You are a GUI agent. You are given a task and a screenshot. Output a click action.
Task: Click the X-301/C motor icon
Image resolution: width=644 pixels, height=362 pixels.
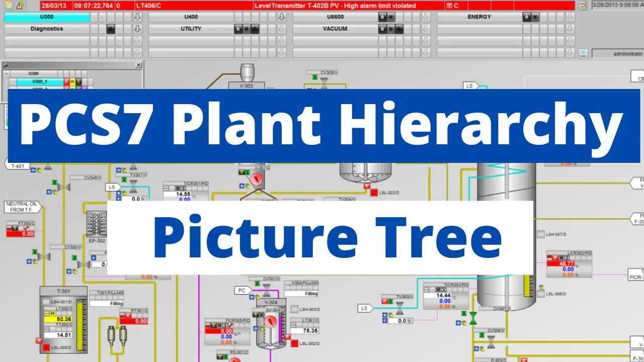coord(257,179)
